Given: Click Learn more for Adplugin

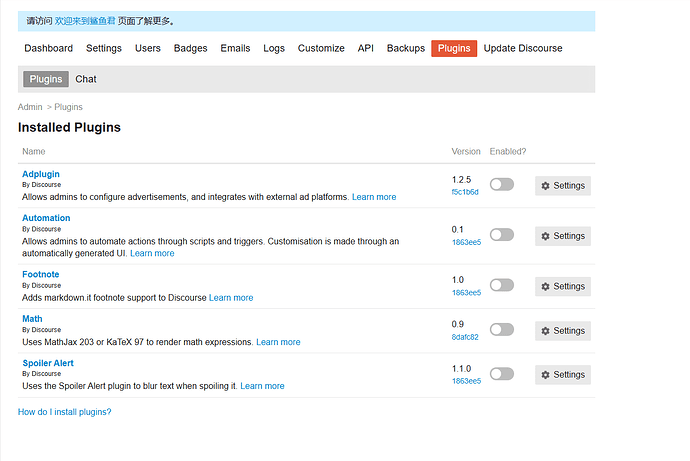Looking at the screenshot, I should point(374,197).
